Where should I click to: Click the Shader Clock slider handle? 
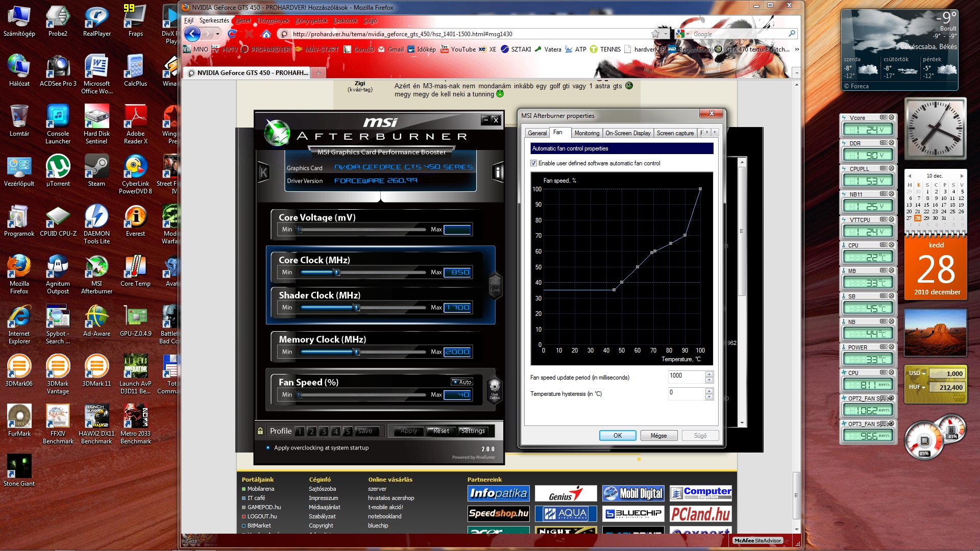coord(357,308)
